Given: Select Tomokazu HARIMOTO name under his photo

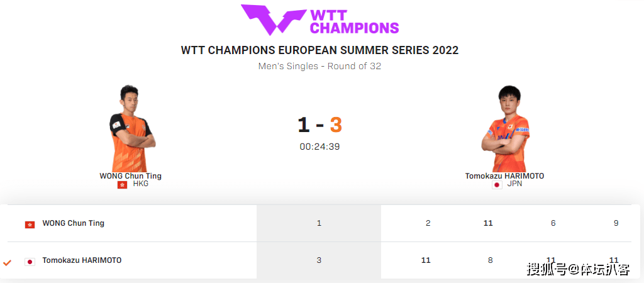Looking at the screenshot, I should click(x=504, y=176).
